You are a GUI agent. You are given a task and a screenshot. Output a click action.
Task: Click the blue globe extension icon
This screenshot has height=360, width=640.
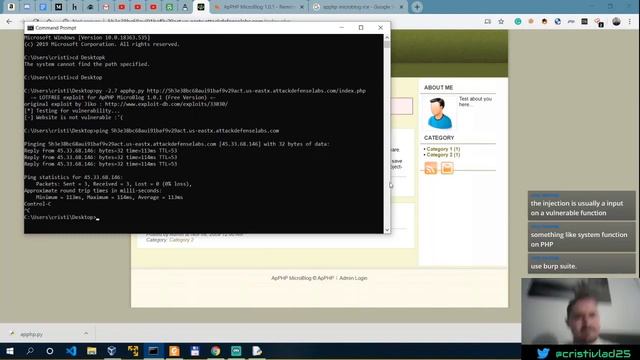point(558,22)
